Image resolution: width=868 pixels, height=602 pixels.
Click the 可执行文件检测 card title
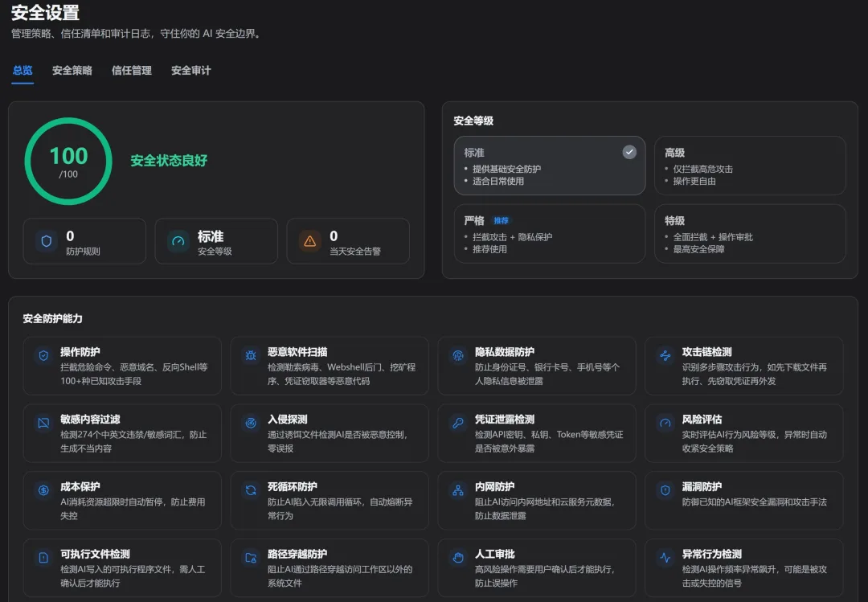click(95, 555)
